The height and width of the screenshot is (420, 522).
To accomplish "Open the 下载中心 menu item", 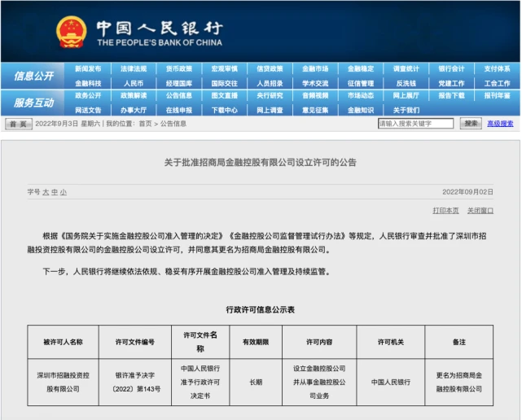I will pos(224,110).
